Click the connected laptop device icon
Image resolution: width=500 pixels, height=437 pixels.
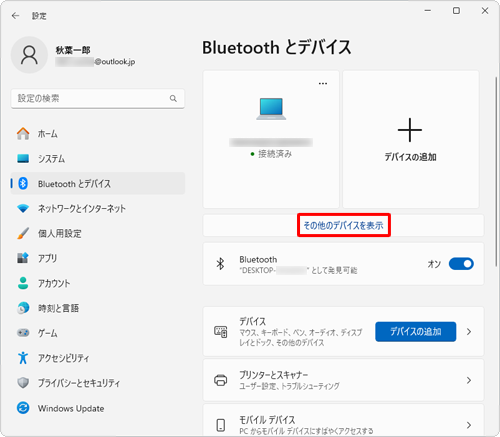[x=271, y=109]
